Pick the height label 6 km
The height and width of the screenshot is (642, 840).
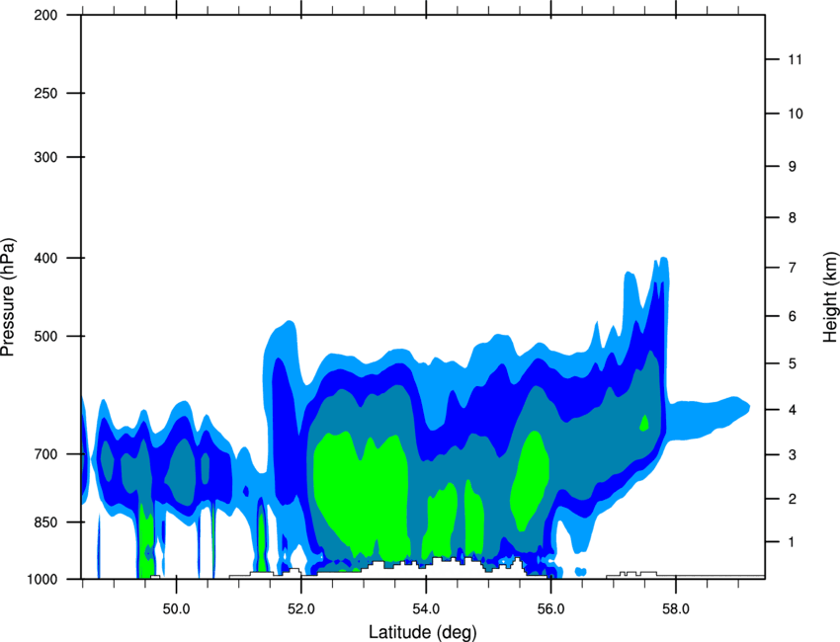click(x=793, y=316)
